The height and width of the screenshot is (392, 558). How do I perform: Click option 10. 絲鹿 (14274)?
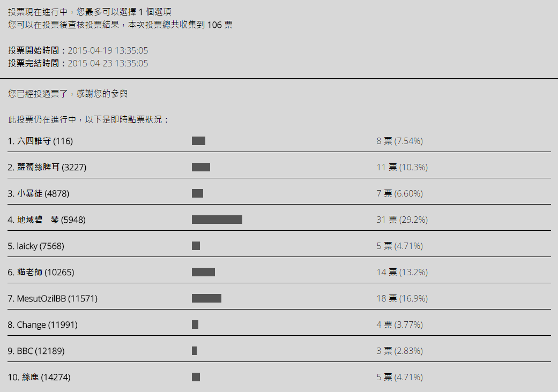point(39,377)
